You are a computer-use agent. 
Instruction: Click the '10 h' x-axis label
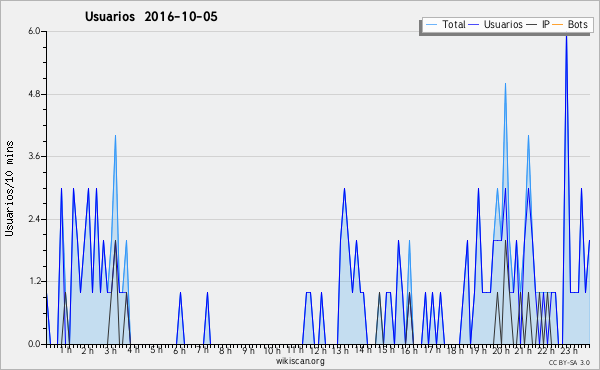pyautogui.click(x=272, y=350)
